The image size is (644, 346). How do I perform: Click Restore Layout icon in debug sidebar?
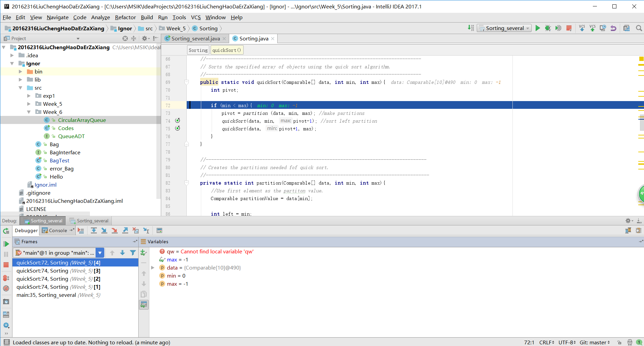[x=6, y=315]
